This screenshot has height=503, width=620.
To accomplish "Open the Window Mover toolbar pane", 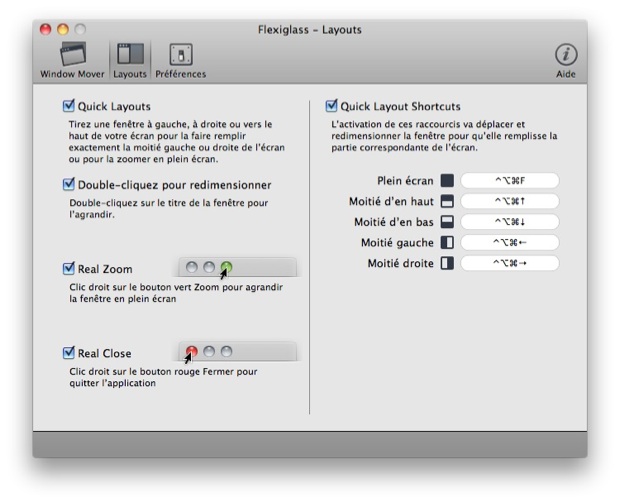I will click(72, 61).
